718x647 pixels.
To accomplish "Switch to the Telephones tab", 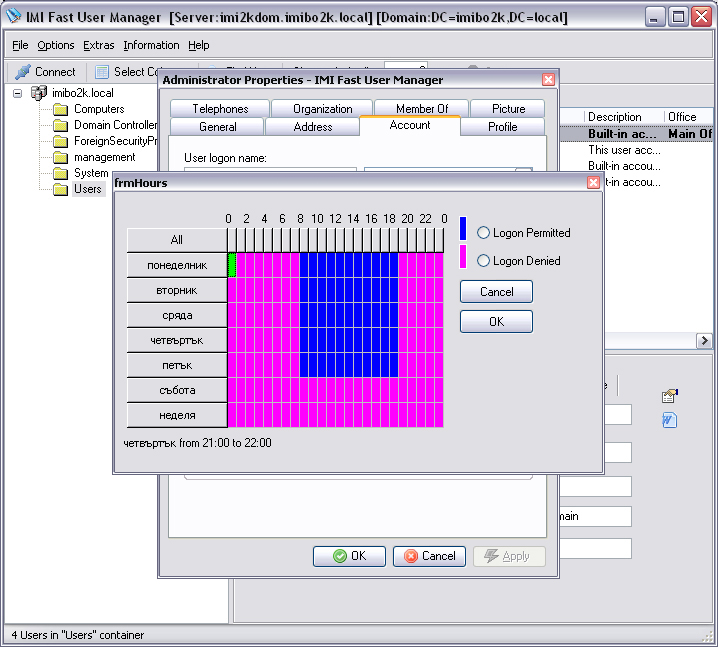I will 220,109.
